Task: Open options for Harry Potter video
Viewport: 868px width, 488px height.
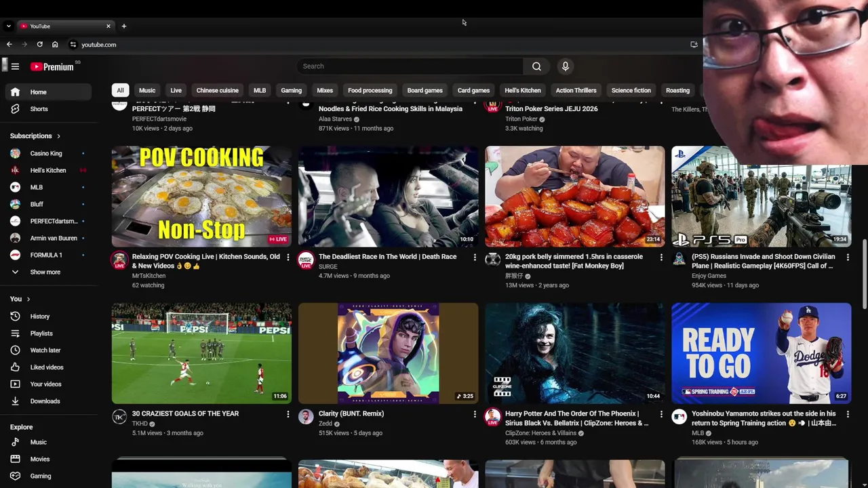Action: point(661,414)
